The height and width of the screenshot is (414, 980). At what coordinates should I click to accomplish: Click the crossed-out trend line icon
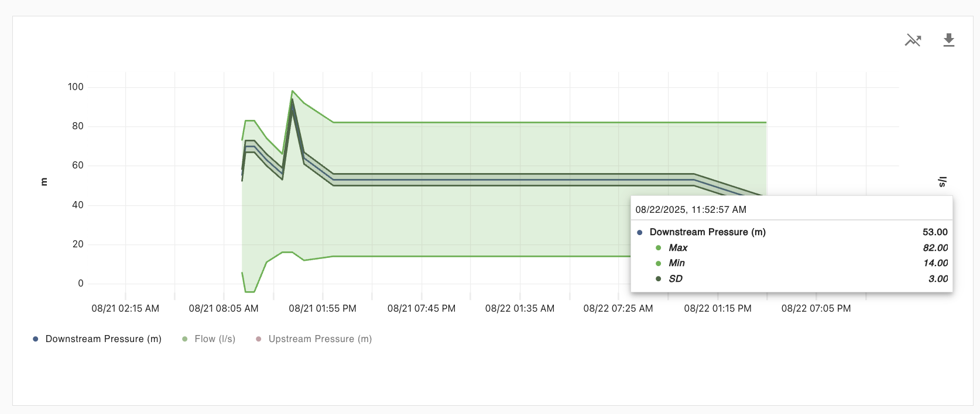pos(913,40)
